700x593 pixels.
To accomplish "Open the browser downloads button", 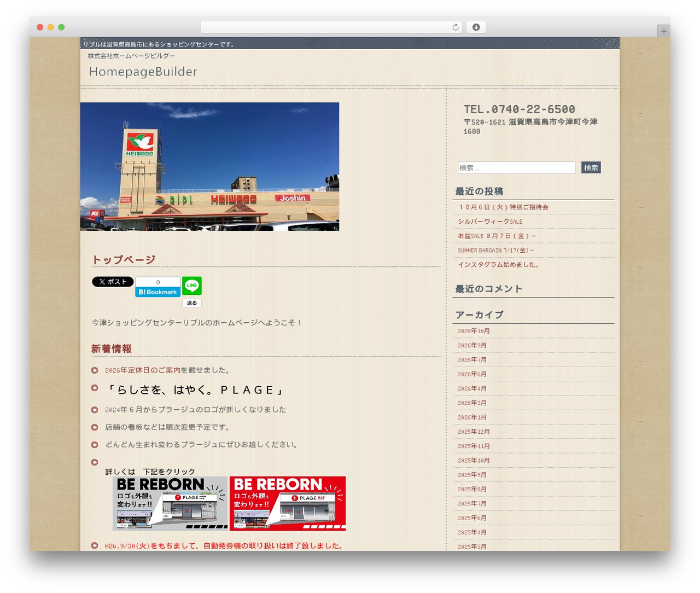I will tap(476, 27).
